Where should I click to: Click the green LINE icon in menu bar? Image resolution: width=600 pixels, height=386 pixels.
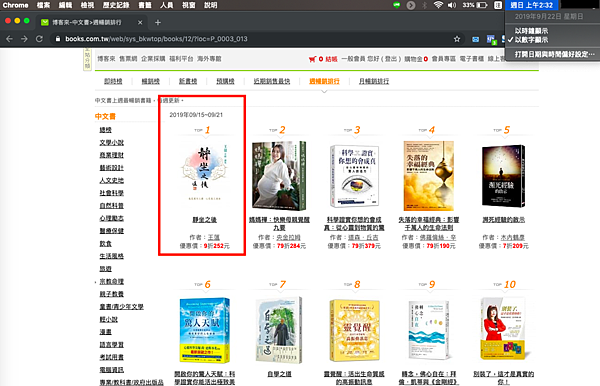coord(397,5)
